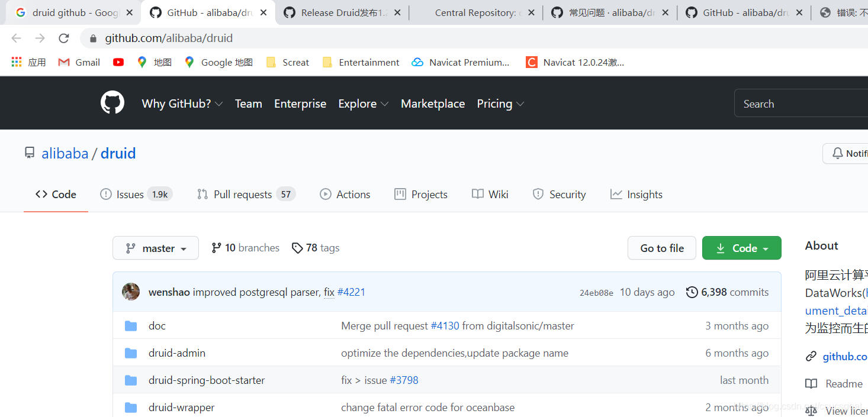Screen dimensions: 868x417
Task: Switch to the Actions tab
Action: pyautogui.click(x=345, y=195)
